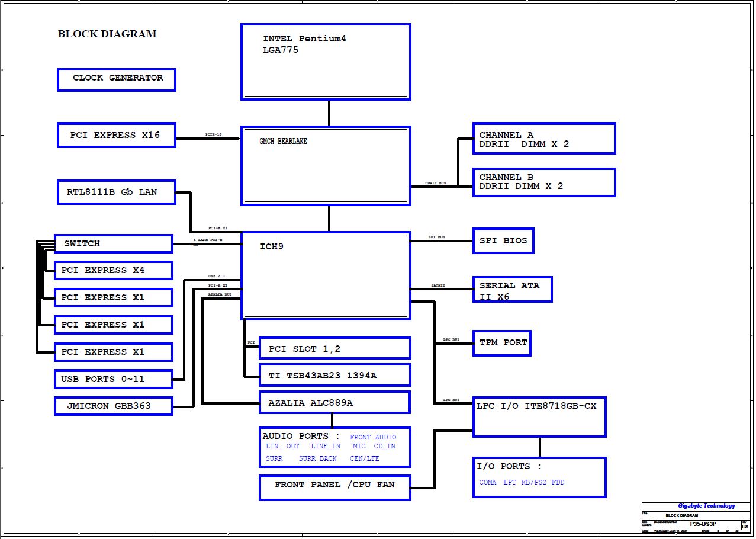Click the I/O PORTS heading text
This screenshot has width=756, height=539.
509,466
